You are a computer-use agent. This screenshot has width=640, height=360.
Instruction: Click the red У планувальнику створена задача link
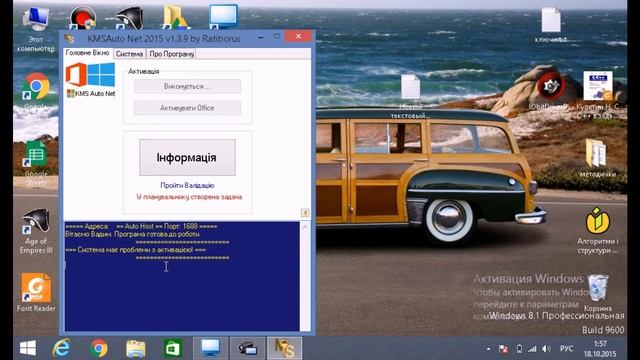(189, 197)
